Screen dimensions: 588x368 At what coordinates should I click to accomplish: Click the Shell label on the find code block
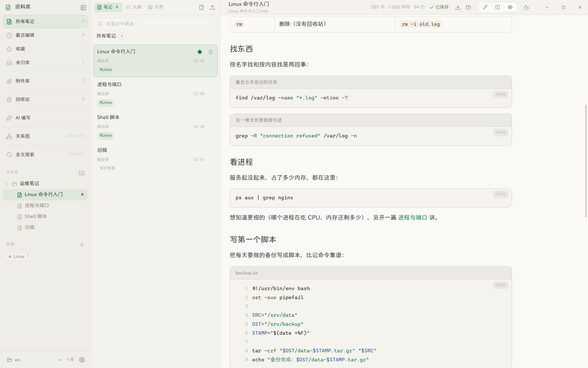point(501,94)
